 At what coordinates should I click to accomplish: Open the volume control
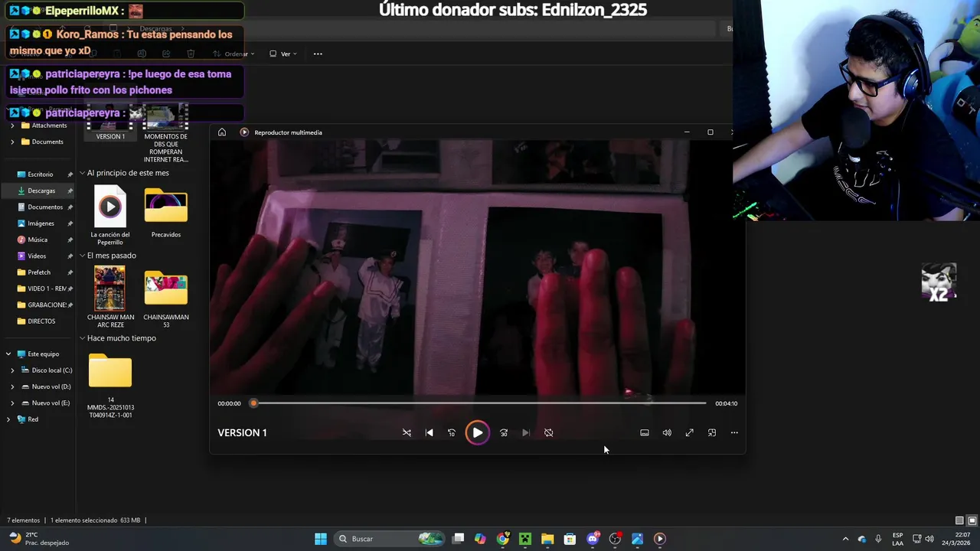[x=667, y=433]
